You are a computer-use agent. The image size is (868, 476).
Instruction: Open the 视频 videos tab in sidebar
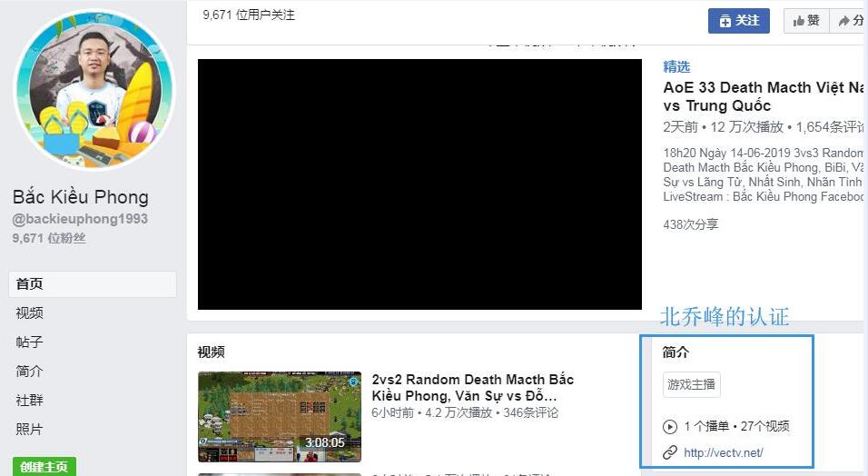[x=29, y=312]
